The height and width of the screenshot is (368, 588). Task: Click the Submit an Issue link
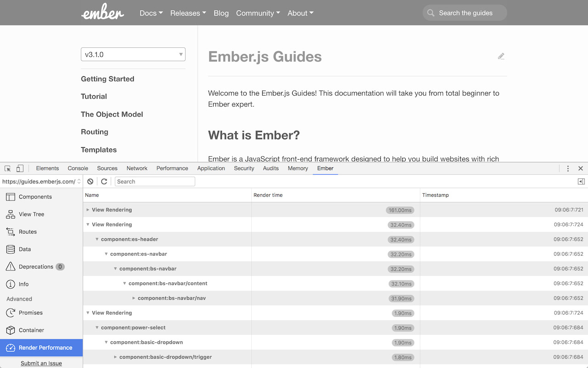[x=41, y=363]
